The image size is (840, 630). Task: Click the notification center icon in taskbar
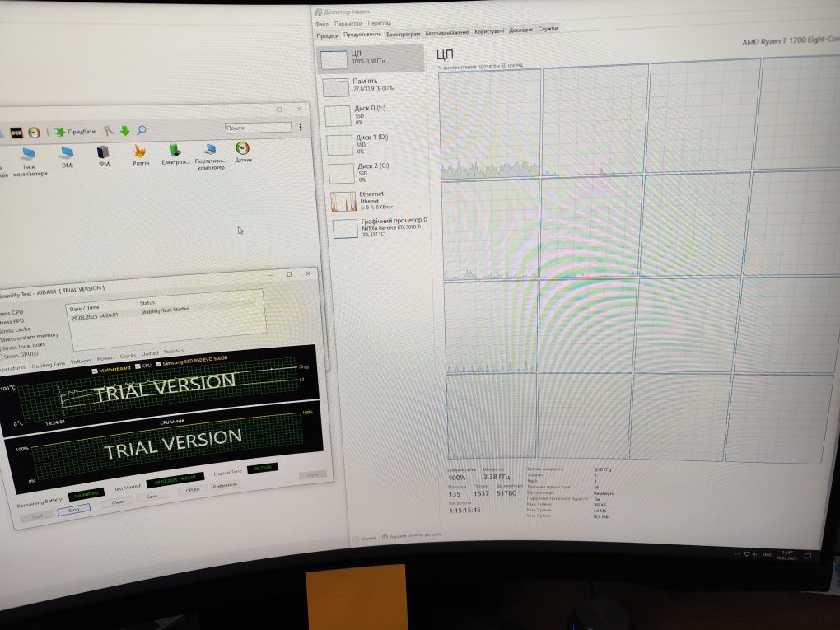click(808, 556)
